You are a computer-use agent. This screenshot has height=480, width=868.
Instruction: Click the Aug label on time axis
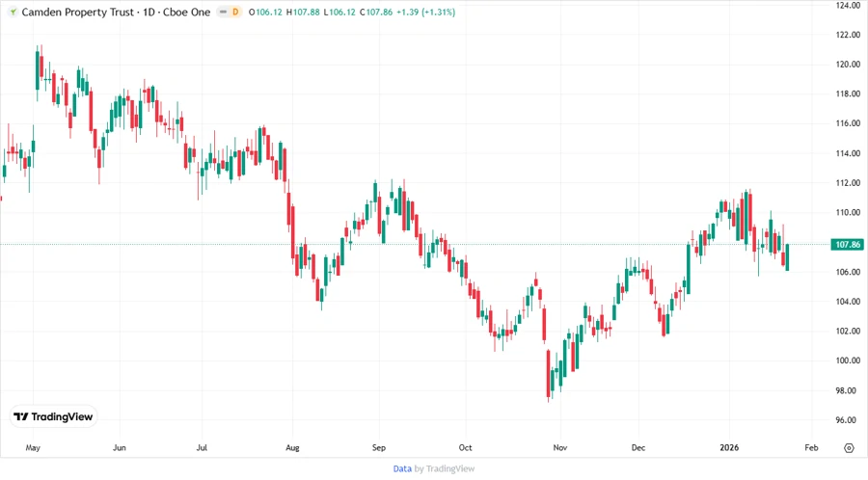click(x=292, y=447)
